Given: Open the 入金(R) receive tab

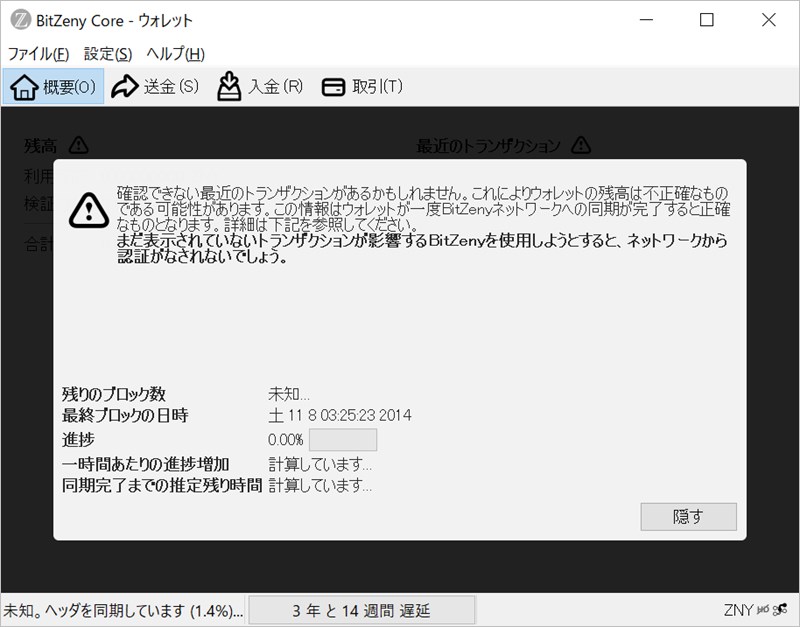Looking at the screenshot, I should pos(260,87).
